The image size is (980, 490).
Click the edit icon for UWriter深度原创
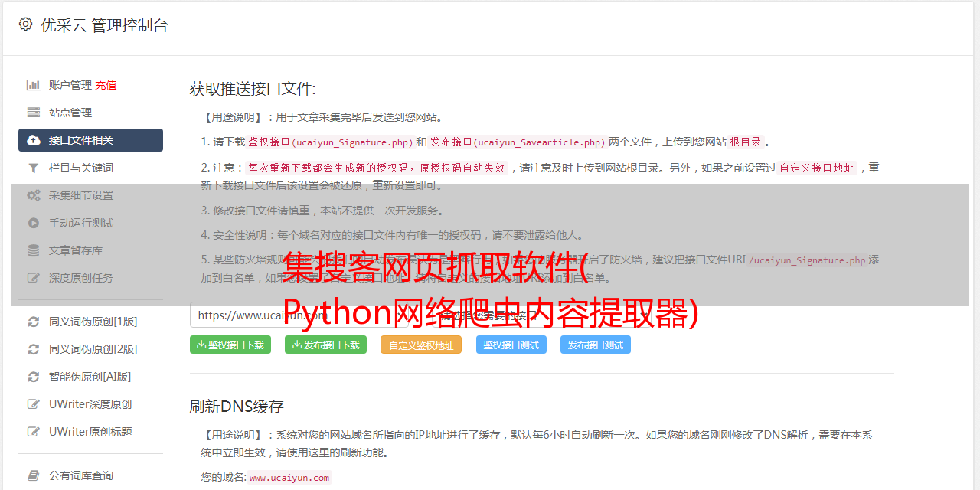tap(34, 404)
